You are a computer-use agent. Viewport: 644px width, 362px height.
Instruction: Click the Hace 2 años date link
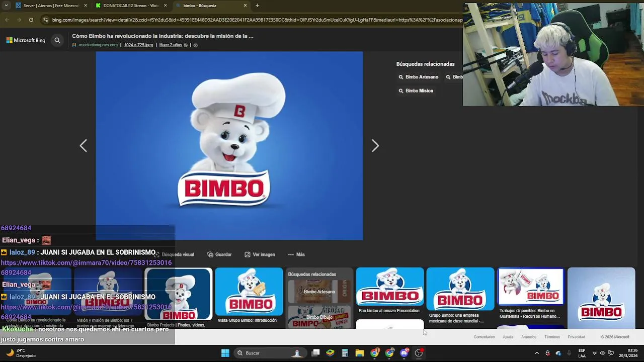pyautogui.click(x=171, y=45)
